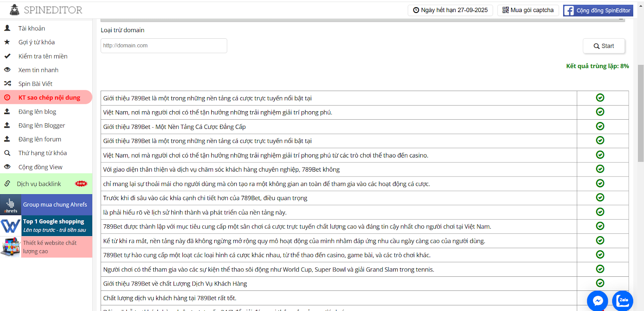Click the upload icon for Đăng lên forum
644x311 pixels.
tap(7, 139)
